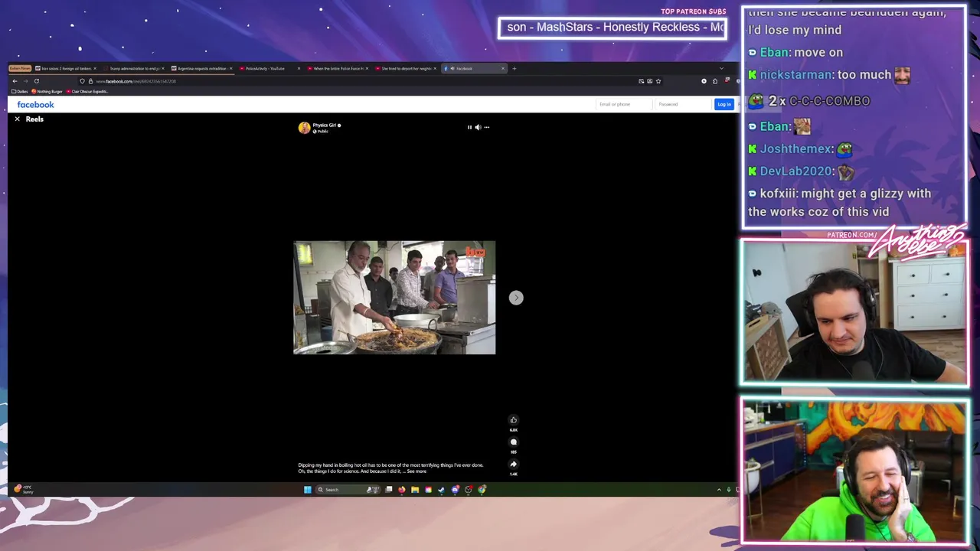Expand caption with See more
The image size is (980, 551).
pyautogui.click(x=416, y=471)
